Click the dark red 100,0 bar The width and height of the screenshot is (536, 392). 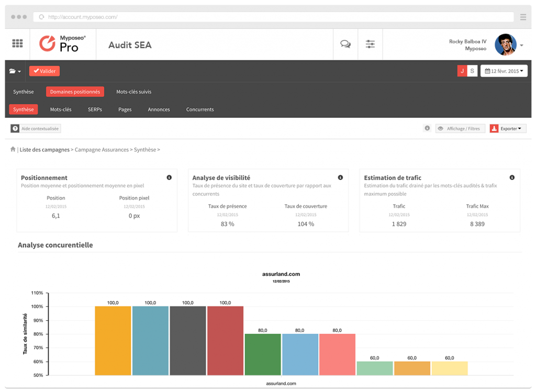pyautogui.click(x=225, y=341)
